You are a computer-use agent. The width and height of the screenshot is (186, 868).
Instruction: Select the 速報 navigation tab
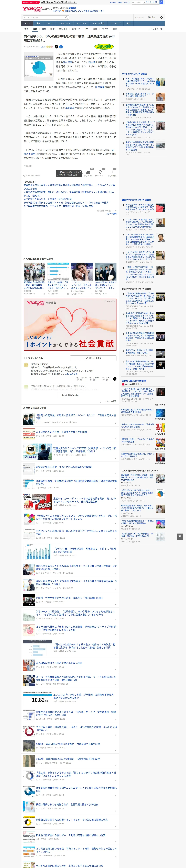tap(38, 24)
